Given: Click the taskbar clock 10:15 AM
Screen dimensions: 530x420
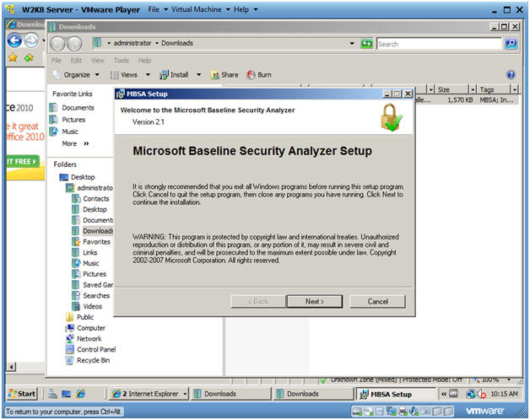Looking at the screenshot, I should point(504,394).
